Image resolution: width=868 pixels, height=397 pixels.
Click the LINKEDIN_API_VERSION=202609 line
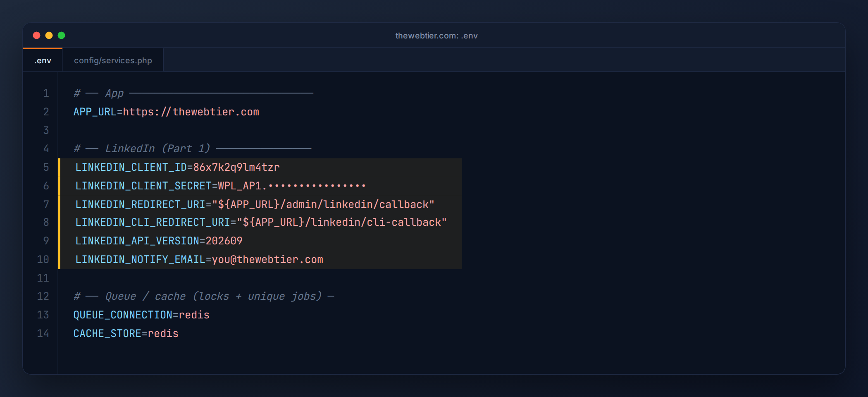click(x=159, y=241)
